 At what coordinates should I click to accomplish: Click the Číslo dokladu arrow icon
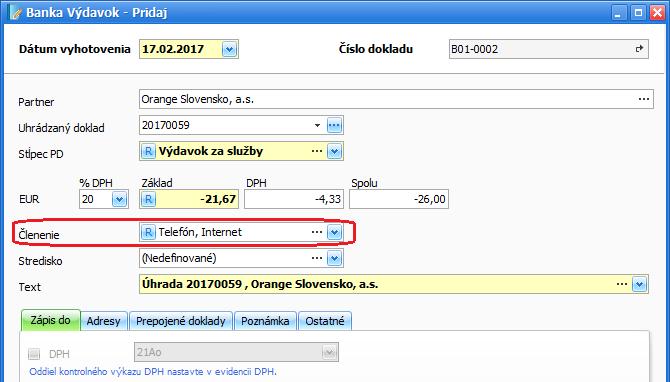[x=639, y=49]
